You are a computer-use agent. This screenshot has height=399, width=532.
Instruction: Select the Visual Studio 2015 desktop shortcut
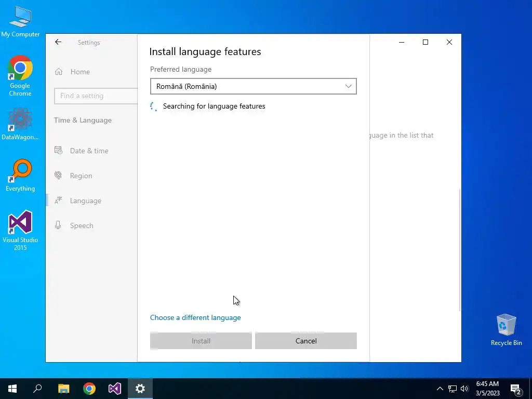tap(20, 230)
